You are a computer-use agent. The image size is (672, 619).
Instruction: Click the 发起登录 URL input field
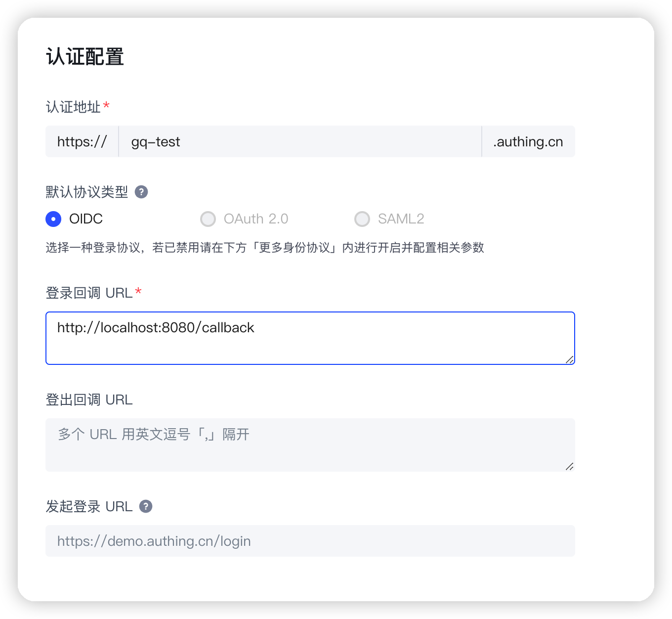pyautogui.click(x=310, y=541)
